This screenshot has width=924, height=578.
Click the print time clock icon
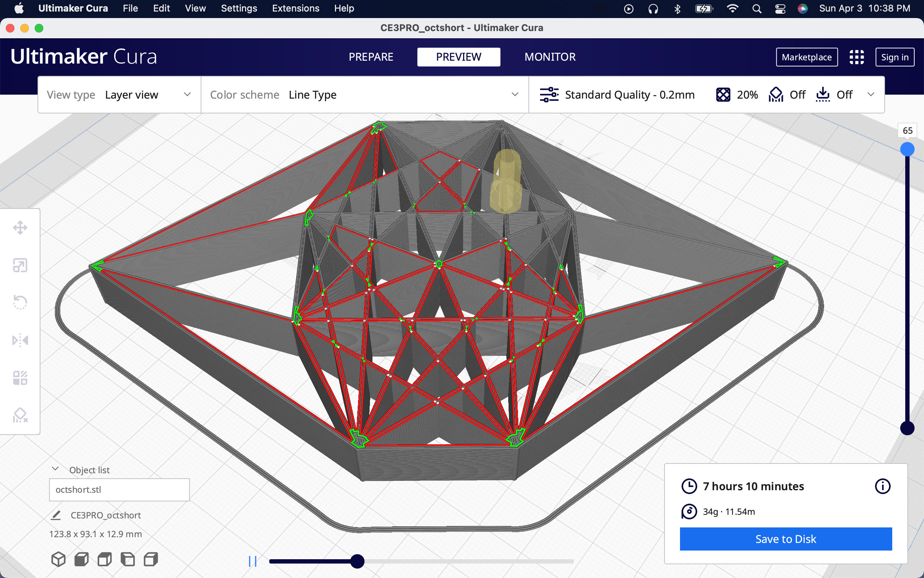point(689,486)
